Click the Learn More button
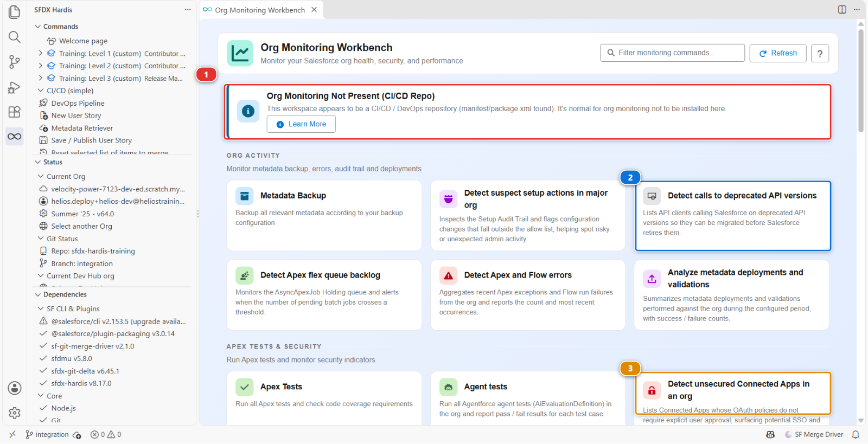The height and width of the screenshot is (444, 868). (301, 124)
